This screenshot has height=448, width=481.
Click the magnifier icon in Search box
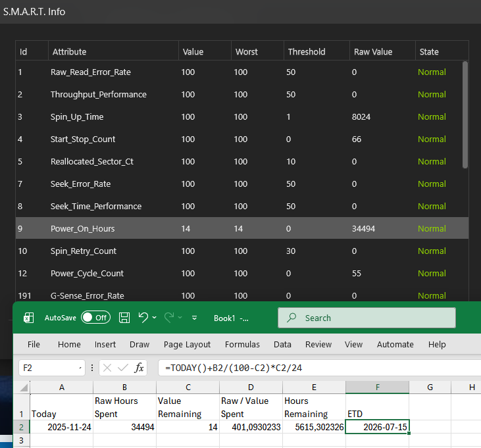pyautogui.click(x=291, y=318)
